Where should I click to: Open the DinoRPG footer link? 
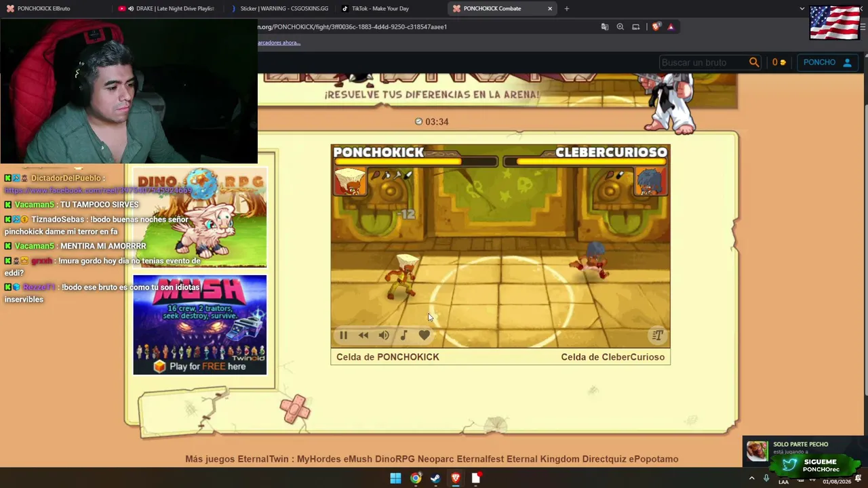pos(395,459)
